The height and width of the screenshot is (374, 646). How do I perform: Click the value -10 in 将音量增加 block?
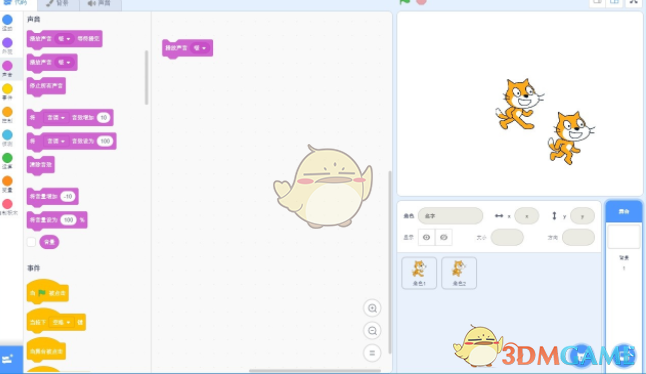pyautogui.click(x=68, y=196)
